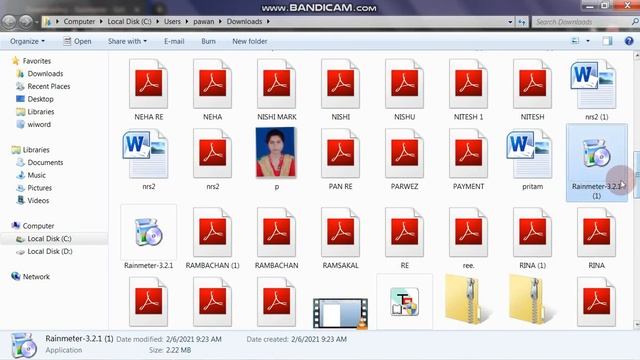The height and width of the screenshot is (360, 640).
Task: Select the RE PDF file
Action: [404, 238]
